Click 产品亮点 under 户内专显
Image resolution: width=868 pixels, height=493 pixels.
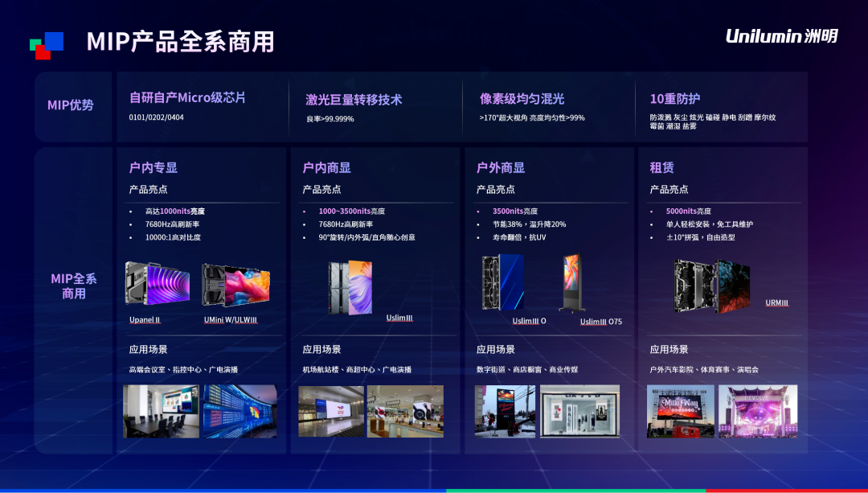(x=149, y=190)
